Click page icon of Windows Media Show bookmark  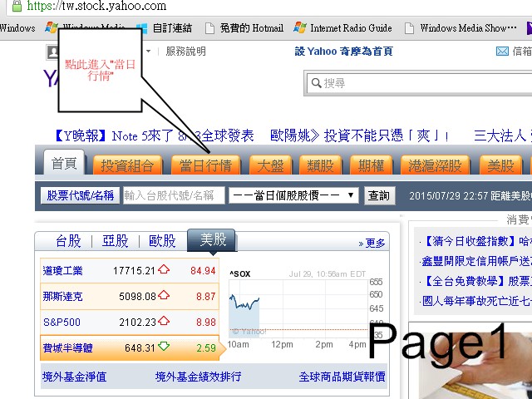click(409, 28)
